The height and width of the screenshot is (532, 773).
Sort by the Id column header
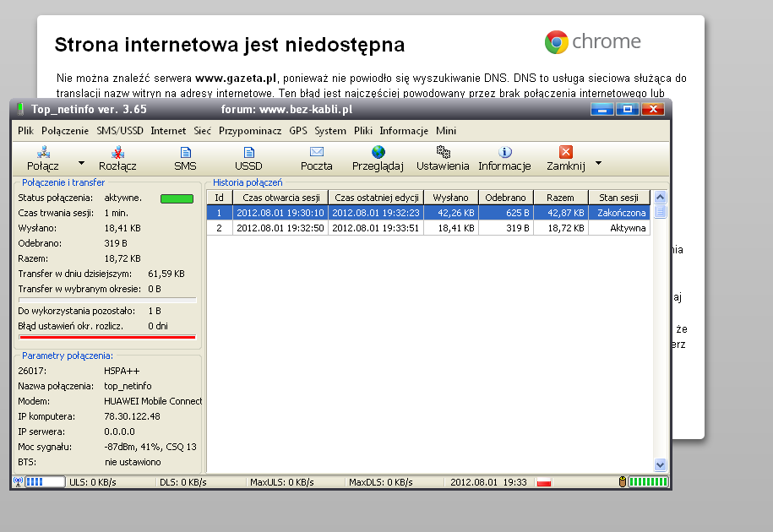click(220, 198)
